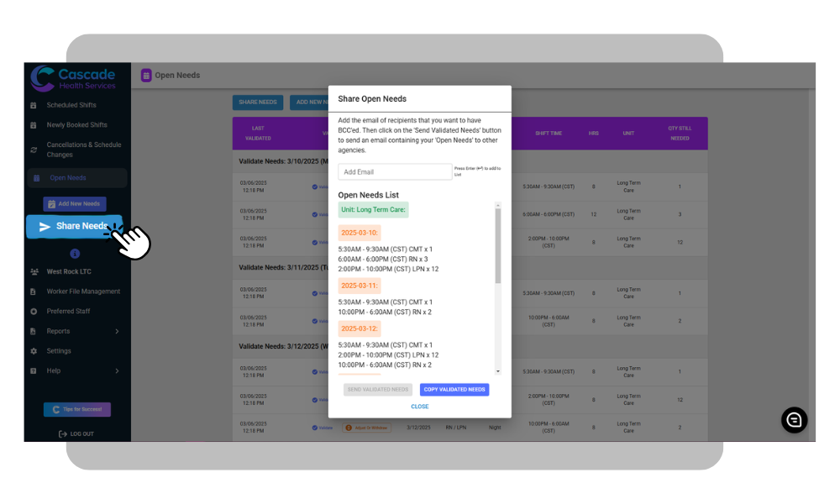Click the '2025-03-12:' date label

click(x=359, y=328)
